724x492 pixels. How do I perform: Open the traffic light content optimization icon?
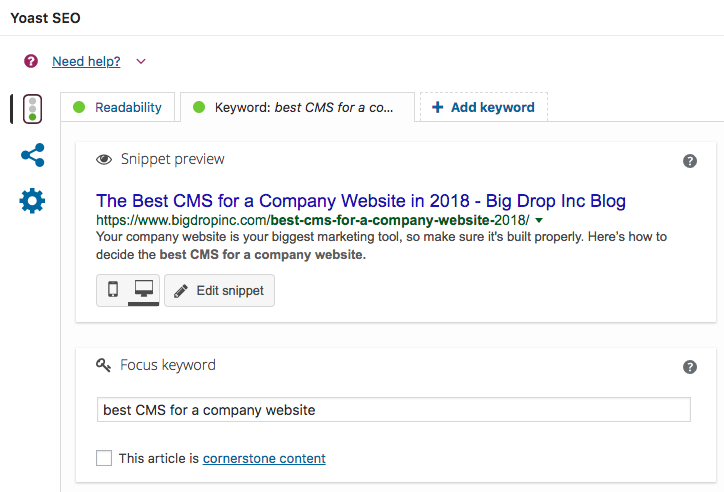point(32,109)
